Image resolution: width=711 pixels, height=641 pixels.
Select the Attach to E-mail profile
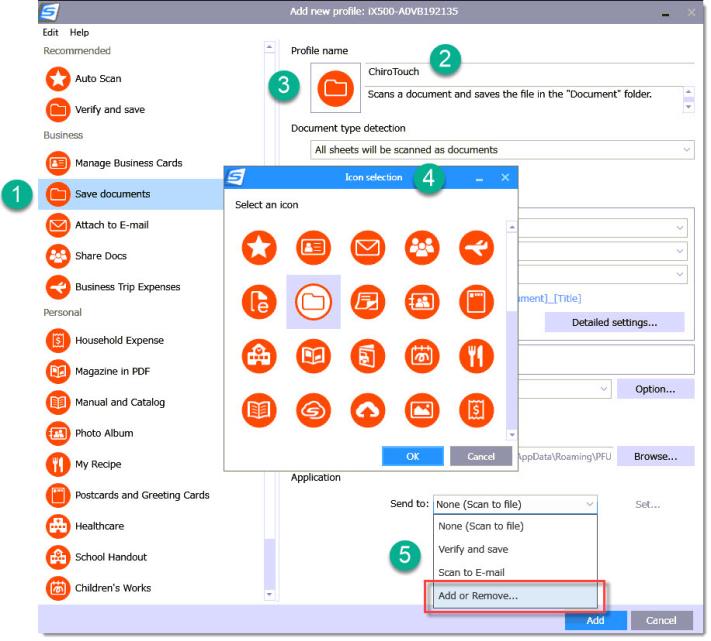click(113, 226)
